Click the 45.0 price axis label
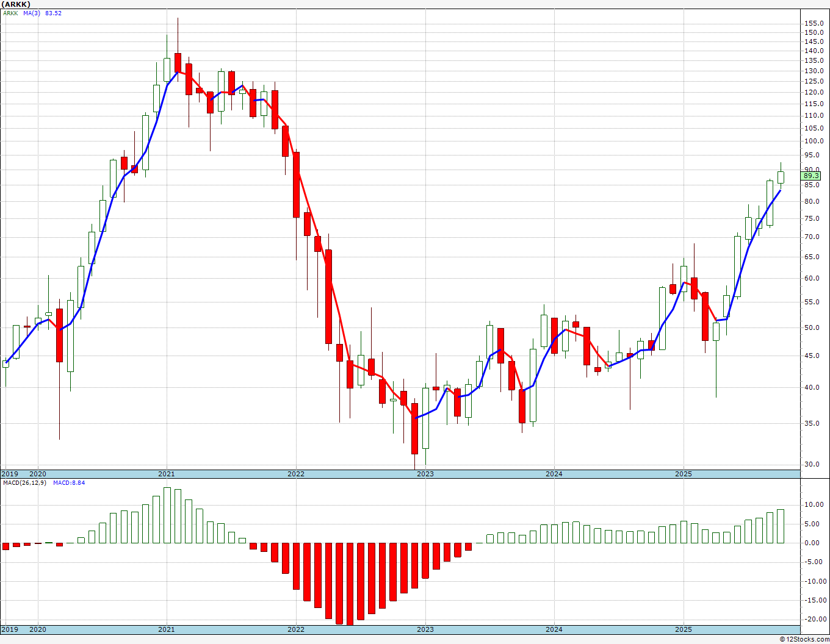Viewport: 830px width, 644px height. point(813,356)
